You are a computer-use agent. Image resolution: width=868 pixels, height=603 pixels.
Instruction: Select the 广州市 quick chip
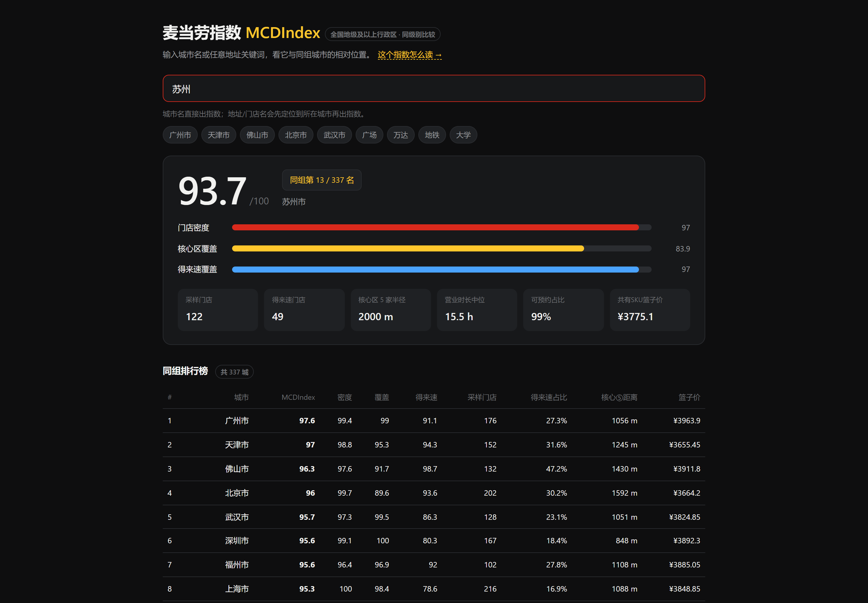180,135
